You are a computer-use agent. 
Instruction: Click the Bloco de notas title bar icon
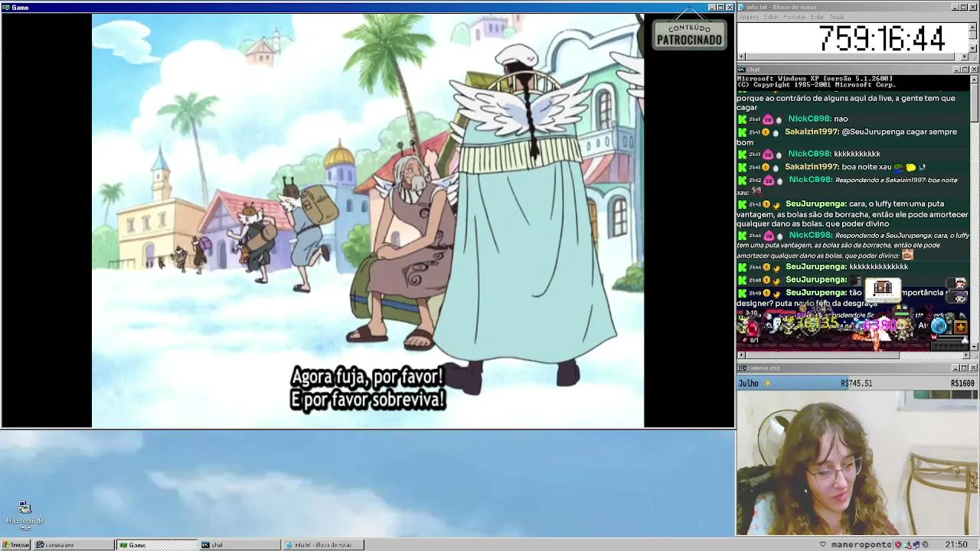point(742,7)
